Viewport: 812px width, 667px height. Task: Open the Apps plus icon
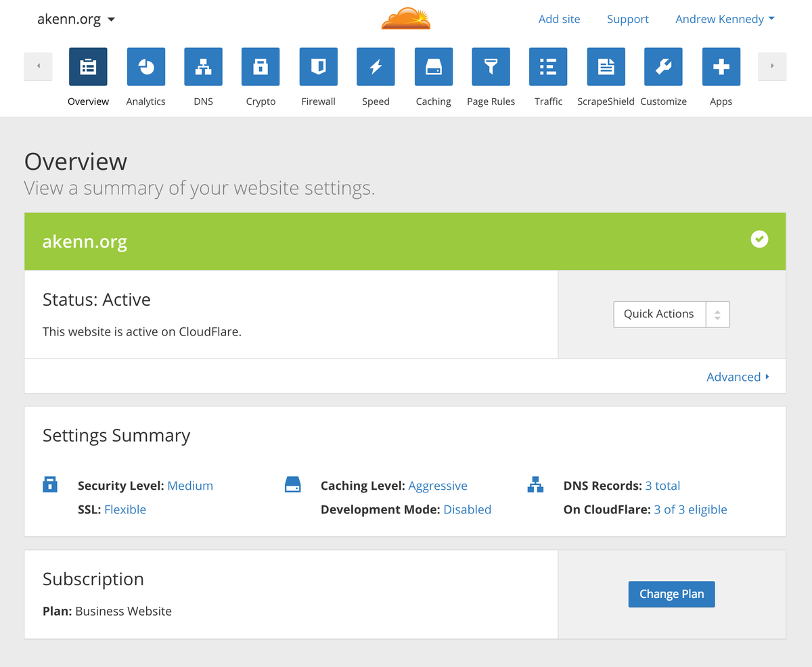pyautogui.click(x=721, y=66)
